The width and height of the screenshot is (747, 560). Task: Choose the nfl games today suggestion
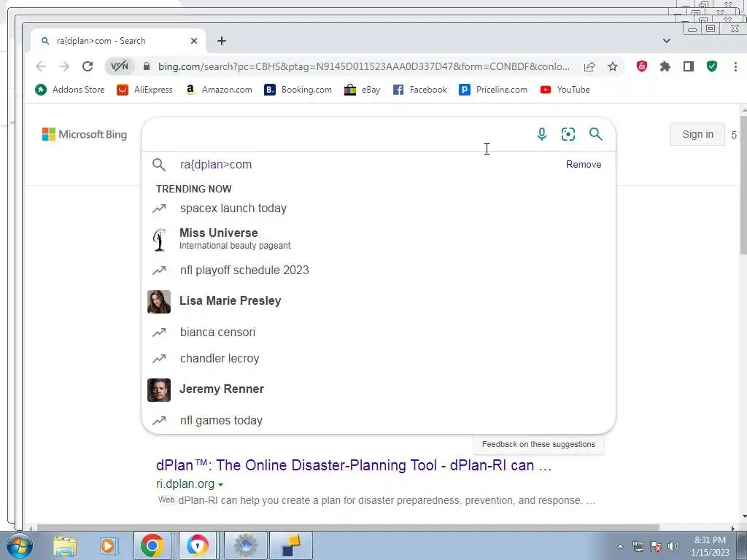tap(379, 421)
